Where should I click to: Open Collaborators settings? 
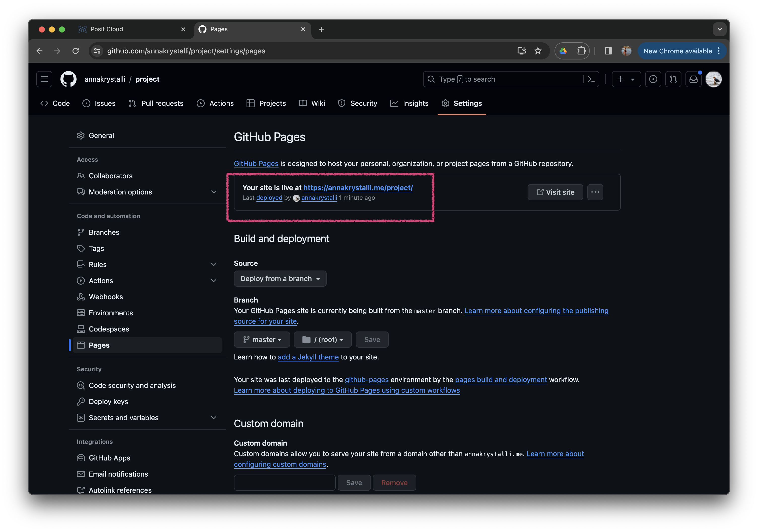[x=147, y=176]
